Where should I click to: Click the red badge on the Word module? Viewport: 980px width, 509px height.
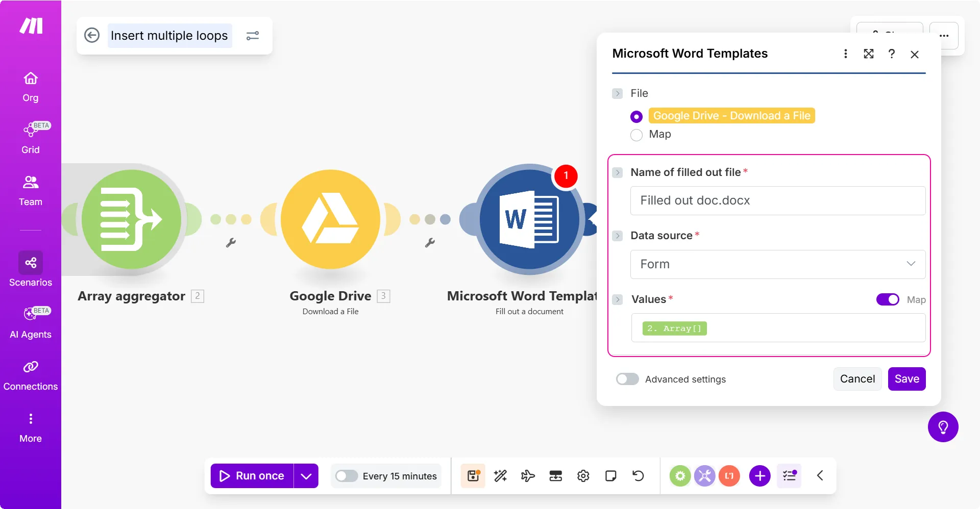click(x=566, y=176)
